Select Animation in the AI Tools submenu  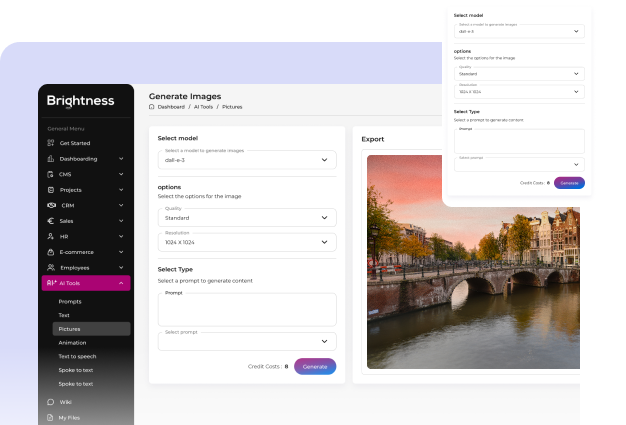[x=72, y=342]
